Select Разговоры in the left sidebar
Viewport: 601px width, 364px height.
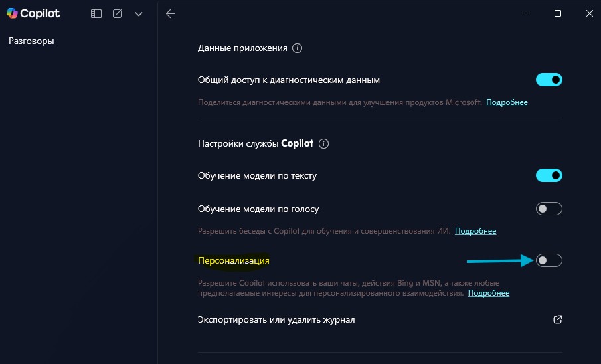31,41
